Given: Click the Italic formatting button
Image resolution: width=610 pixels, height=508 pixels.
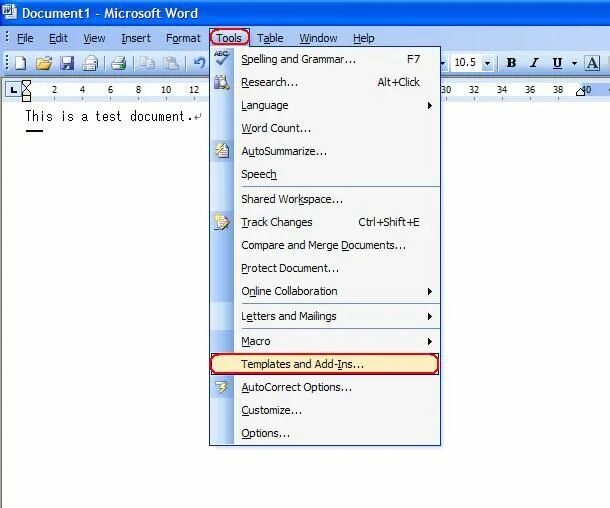Looking at the screenshot, I should (535, 63).
